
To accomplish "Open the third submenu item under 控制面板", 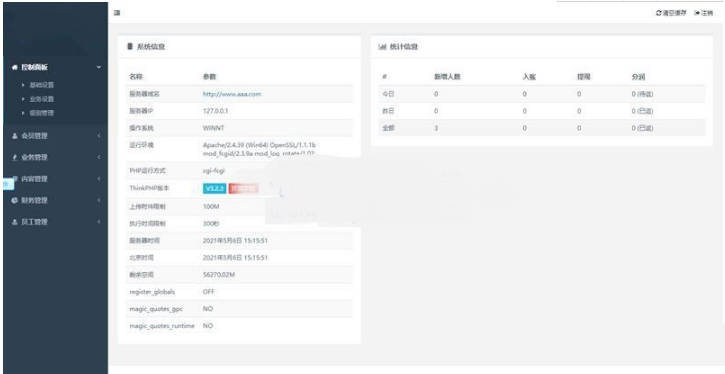I will click(x=42, y=113).
